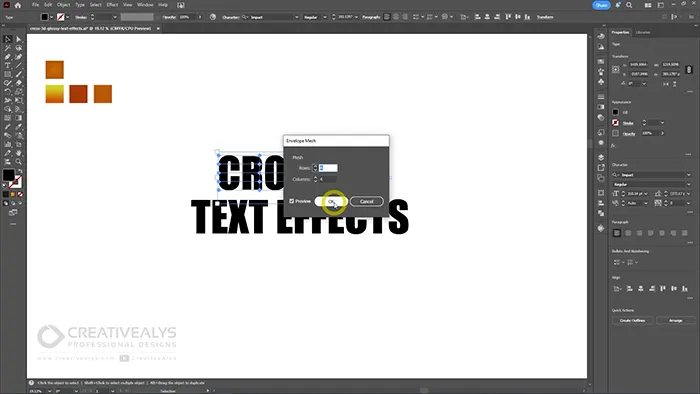Click vertical align bottom icon in Align section

[x=685, y=289]
